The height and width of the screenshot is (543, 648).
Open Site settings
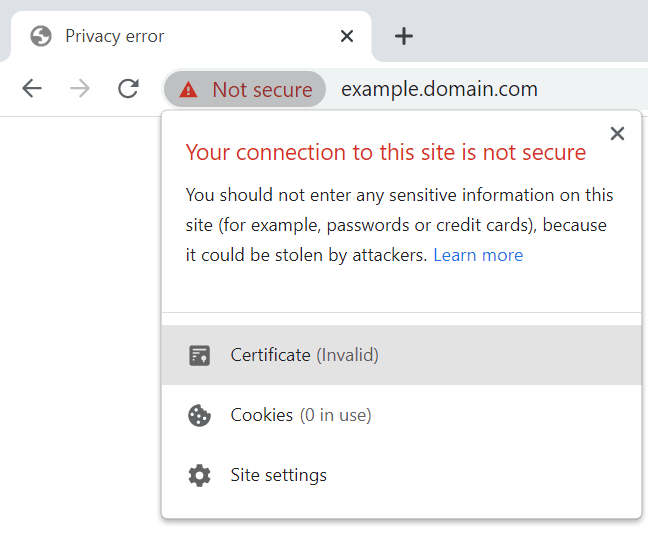pyautogui.click(x=278, y=475)
